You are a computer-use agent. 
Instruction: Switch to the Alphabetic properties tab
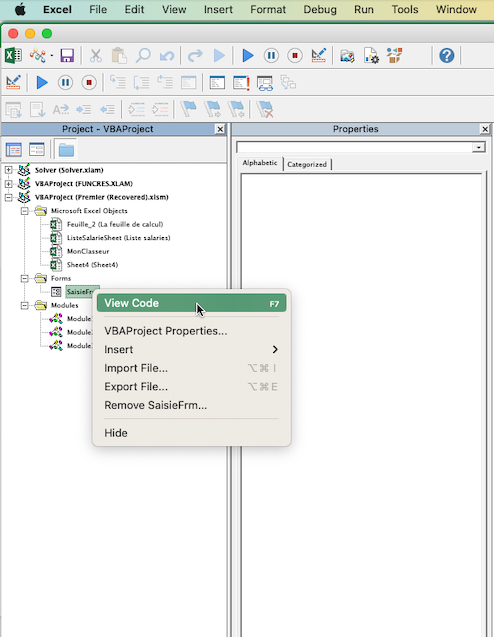pyautogui.click(x=260, y=163)
